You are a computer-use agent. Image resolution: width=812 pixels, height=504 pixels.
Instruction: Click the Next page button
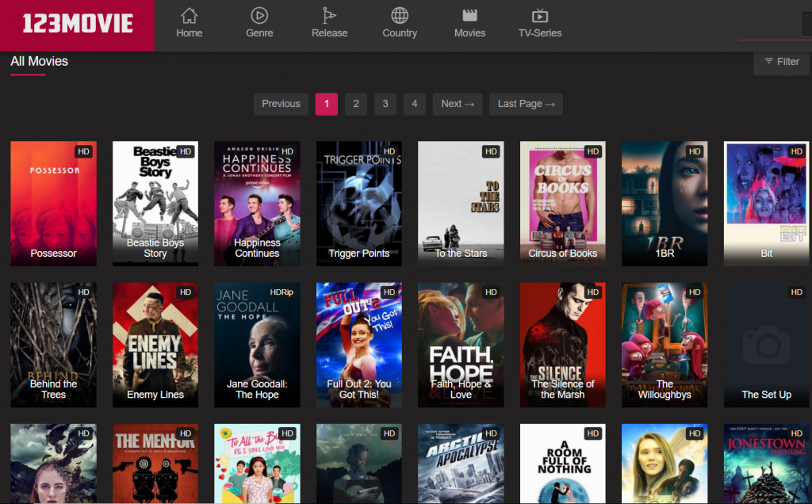[458, 104]
